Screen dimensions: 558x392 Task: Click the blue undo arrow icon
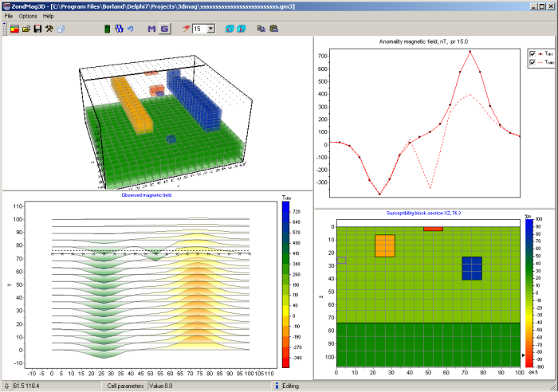point(130,29)
